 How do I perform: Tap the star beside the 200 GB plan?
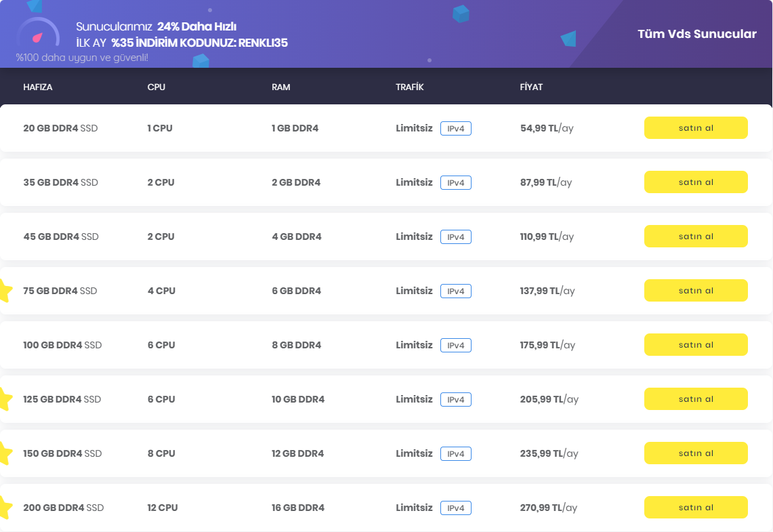[5, 508]
